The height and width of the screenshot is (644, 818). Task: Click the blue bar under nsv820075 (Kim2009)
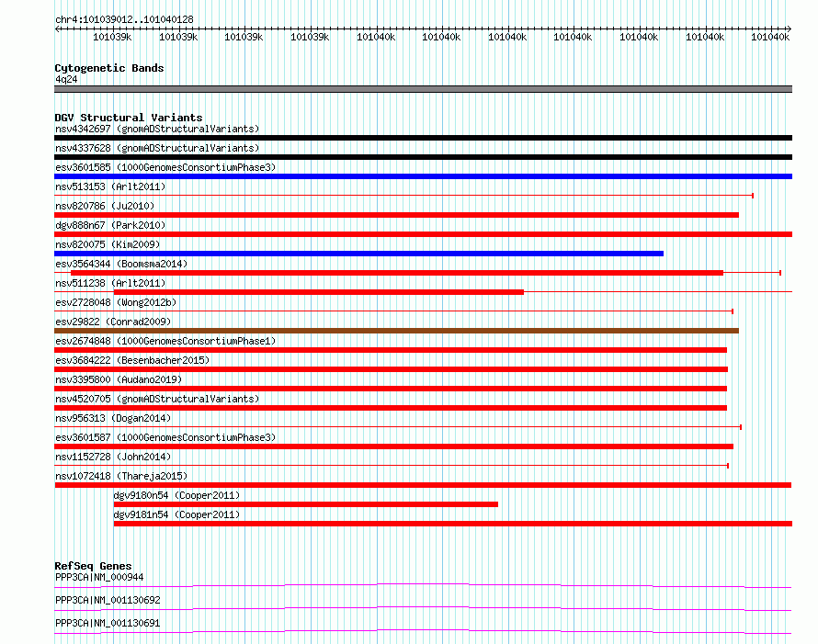tap(359, 254)
